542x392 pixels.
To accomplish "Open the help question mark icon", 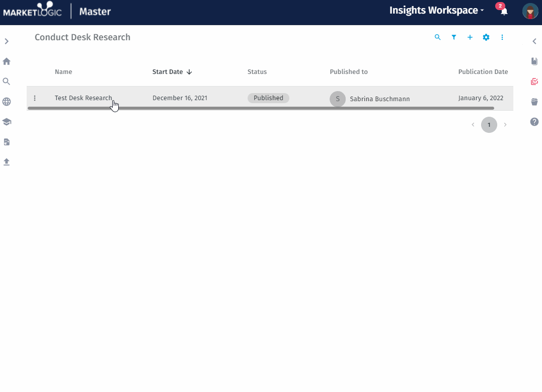I will pos(534,122).
